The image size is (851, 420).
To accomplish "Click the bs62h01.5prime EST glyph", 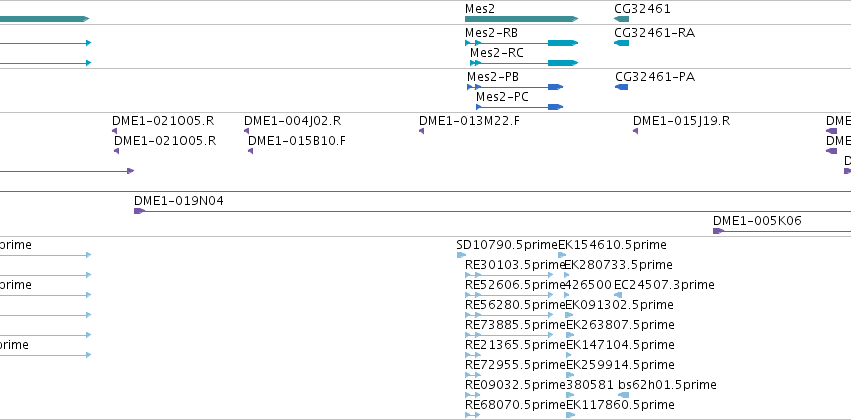I will [624, 395].
